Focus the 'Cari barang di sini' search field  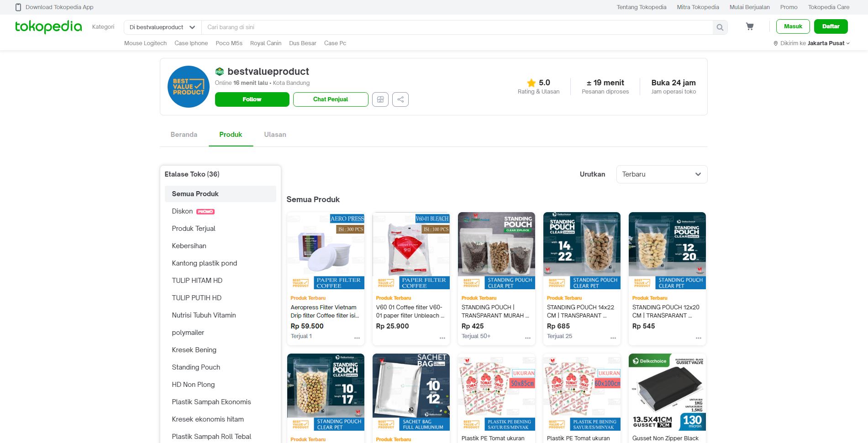tap(457, 27)
